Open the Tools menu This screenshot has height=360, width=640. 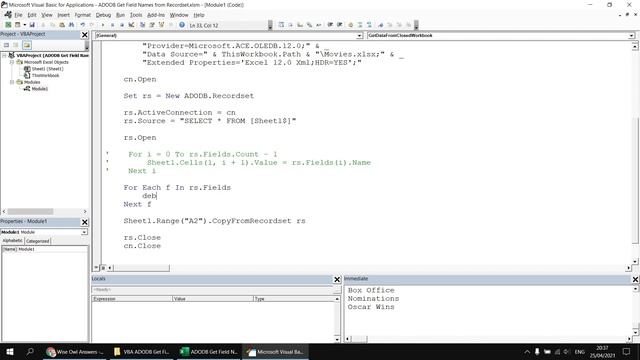(136, 15)
